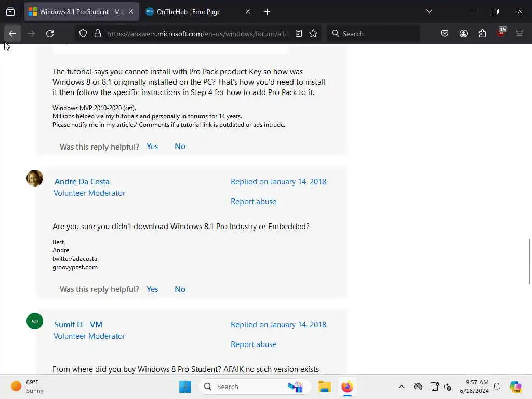Mark first reply helpful with Yes
This screenshot has height=399, width=532.
152,146
